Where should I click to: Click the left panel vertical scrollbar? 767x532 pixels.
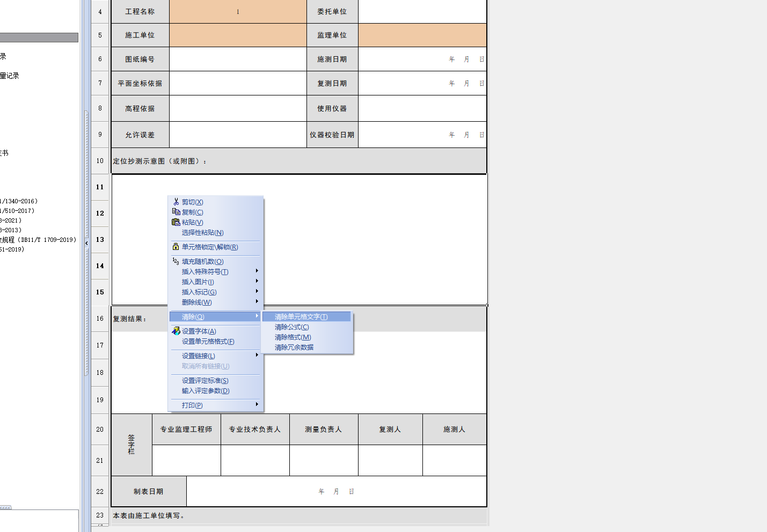86,244
